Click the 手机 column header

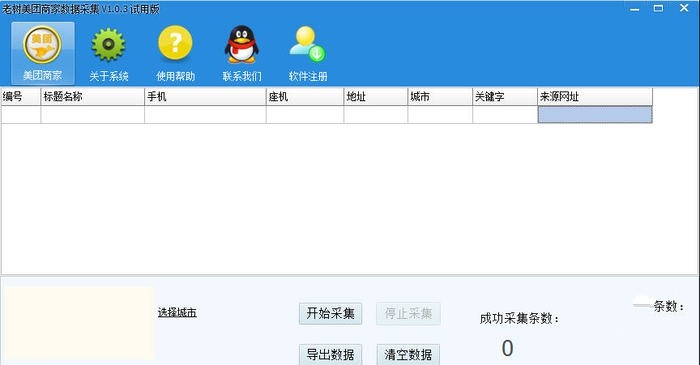click(205, 97)
